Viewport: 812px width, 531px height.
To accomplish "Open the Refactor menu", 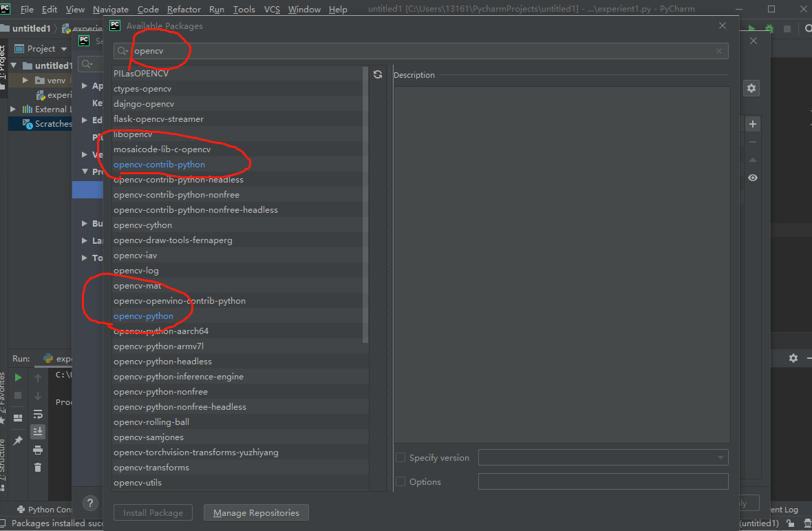I will (184, 10).
